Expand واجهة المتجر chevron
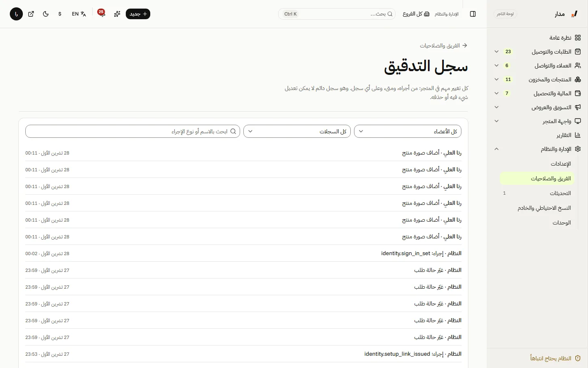 tap(497, 121)
